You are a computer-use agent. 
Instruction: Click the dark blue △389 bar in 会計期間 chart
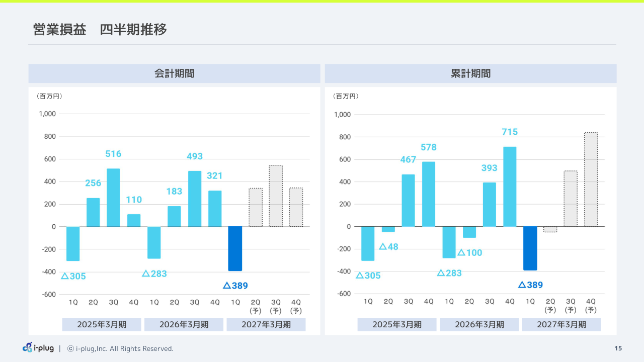235,249
